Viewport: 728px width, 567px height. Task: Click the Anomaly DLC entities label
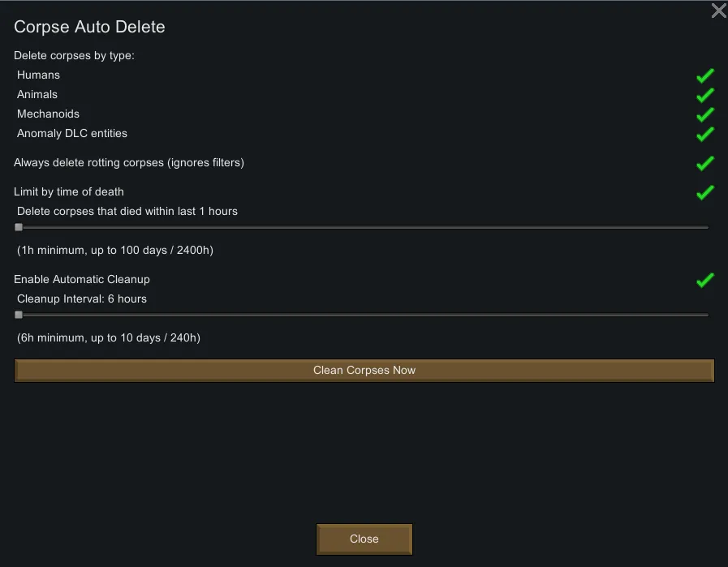coord(72,133)
